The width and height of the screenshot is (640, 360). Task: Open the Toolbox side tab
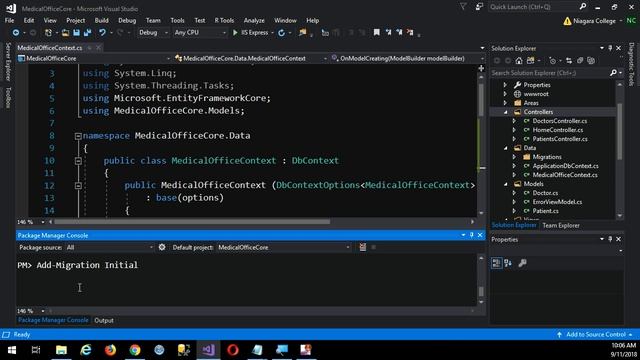click(8, 97)
